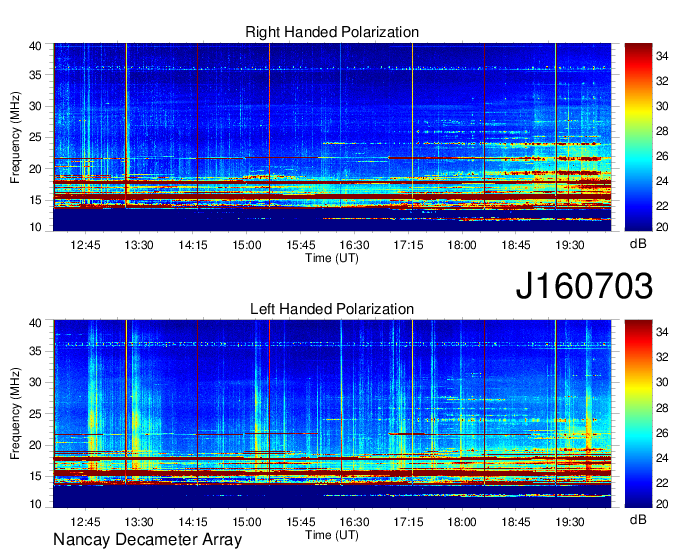Click 20 dB label on Right Handed colorbar

(x=662, y=227)
